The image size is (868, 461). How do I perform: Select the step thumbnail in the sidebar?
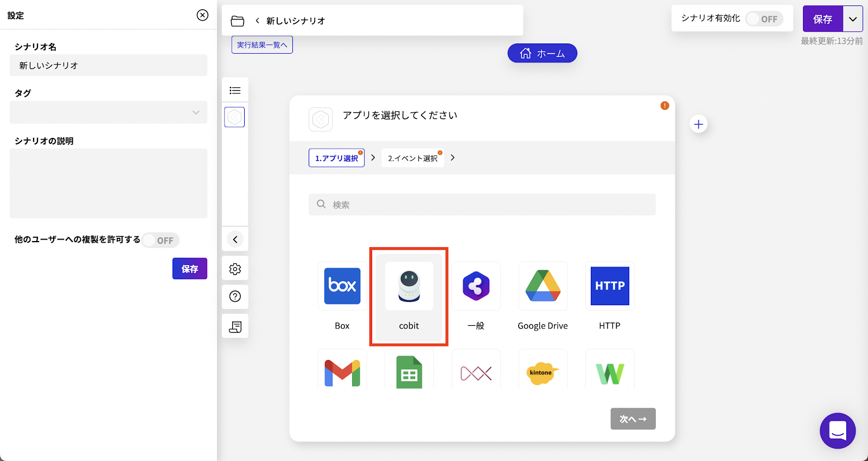[x=234, y=117]
